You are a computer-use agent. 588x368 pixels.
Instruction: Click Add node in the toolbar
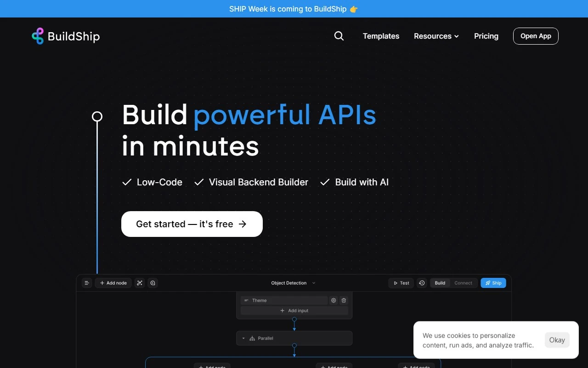[113, 283]
